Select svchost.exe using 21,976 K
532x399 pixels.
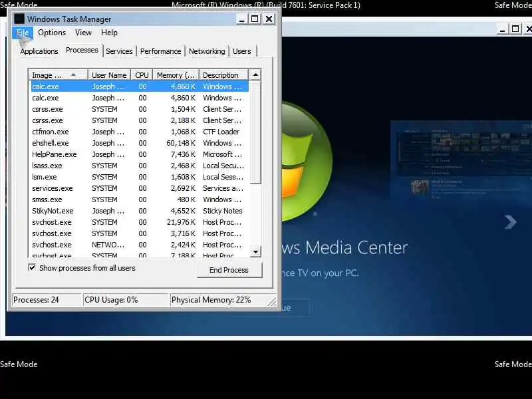[x=140, y=222]
